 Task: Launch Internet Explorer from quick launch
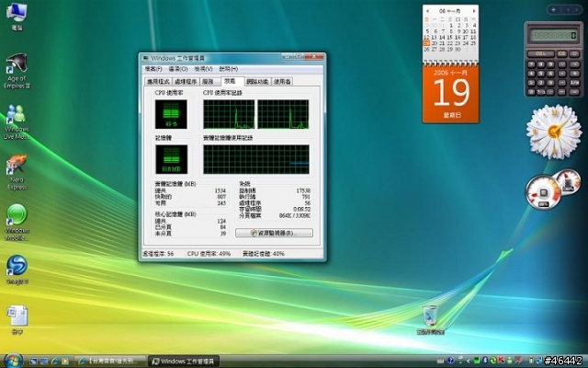54,362
